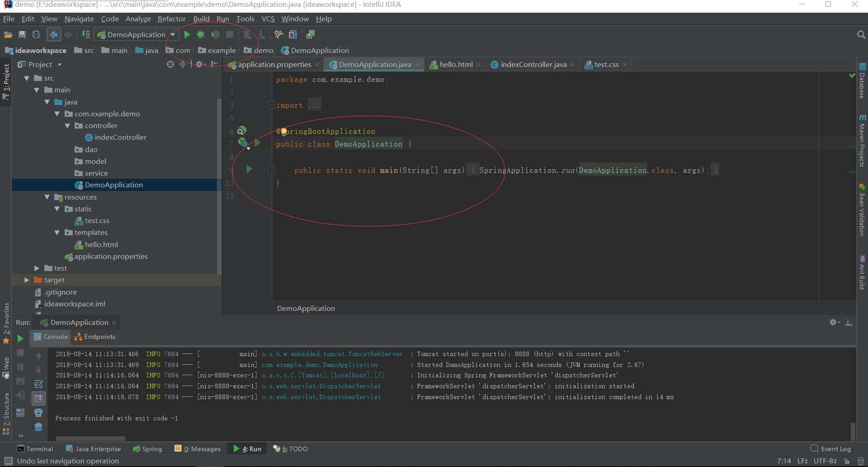The height and width of the screenshot is (467, 868).
Task: Click the print icon in Run console
Action: (x=38, y=413)
